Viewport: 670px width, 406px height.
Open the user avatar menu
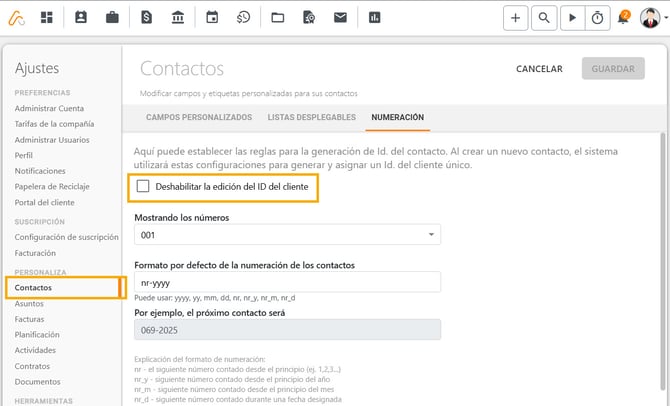point(650,18)
